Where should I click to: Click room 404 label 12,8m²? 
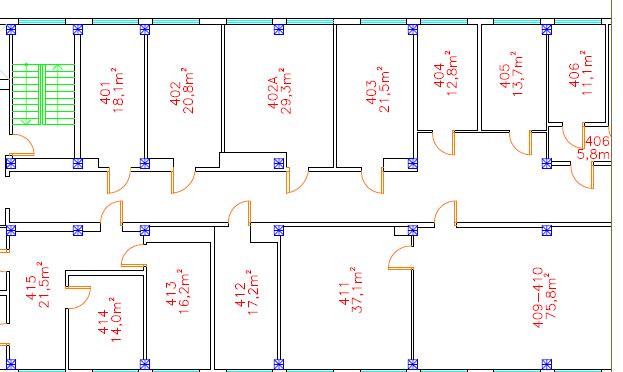pos(445,73)
